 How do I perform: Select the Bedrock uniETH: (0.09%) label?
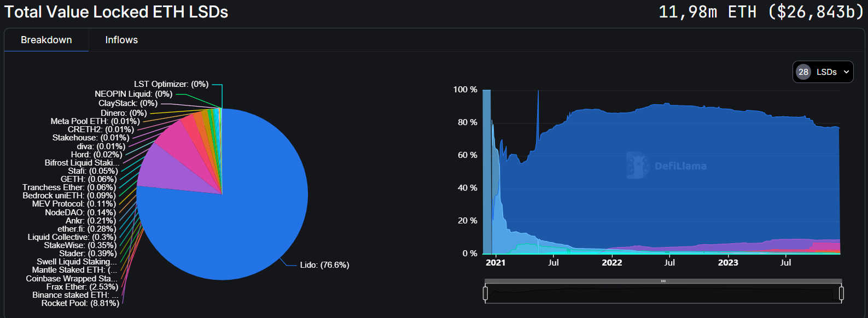click(x=69, y=196)
